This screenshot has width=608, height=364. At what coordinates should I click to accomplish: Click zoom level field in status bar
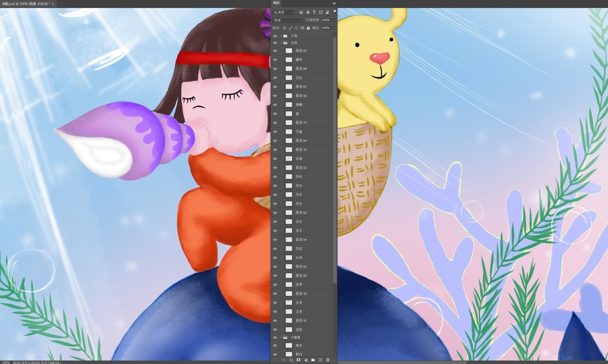[x=6, y=363]
